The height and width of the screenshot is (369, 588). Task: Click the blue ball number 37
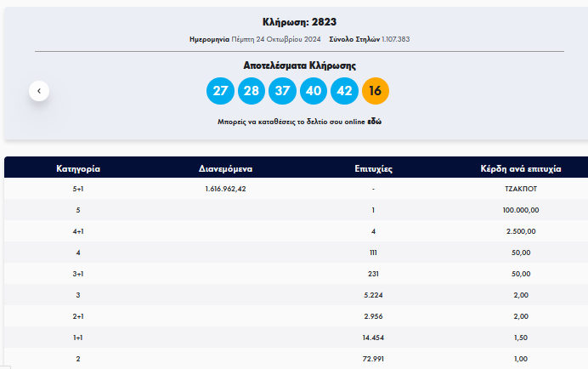[282, 90]
